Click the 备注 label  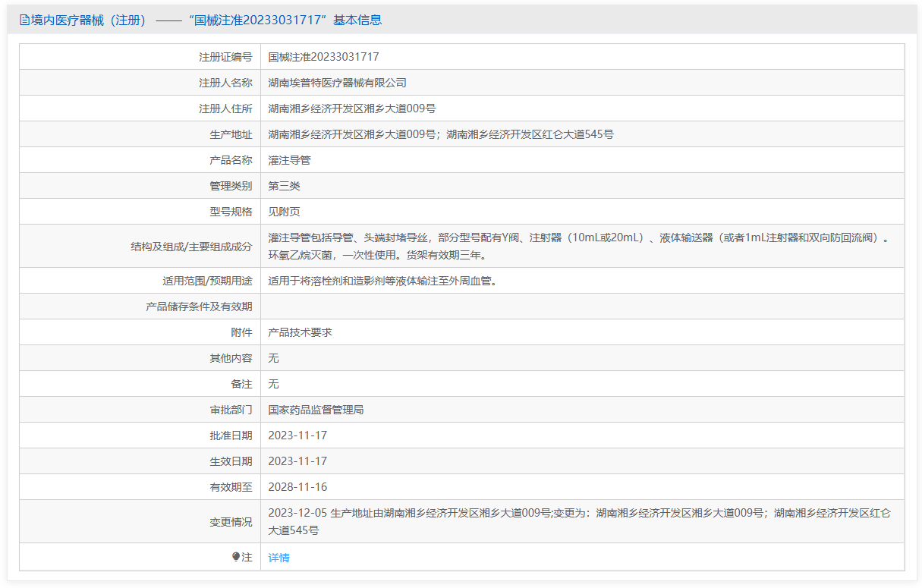[241, 384]
